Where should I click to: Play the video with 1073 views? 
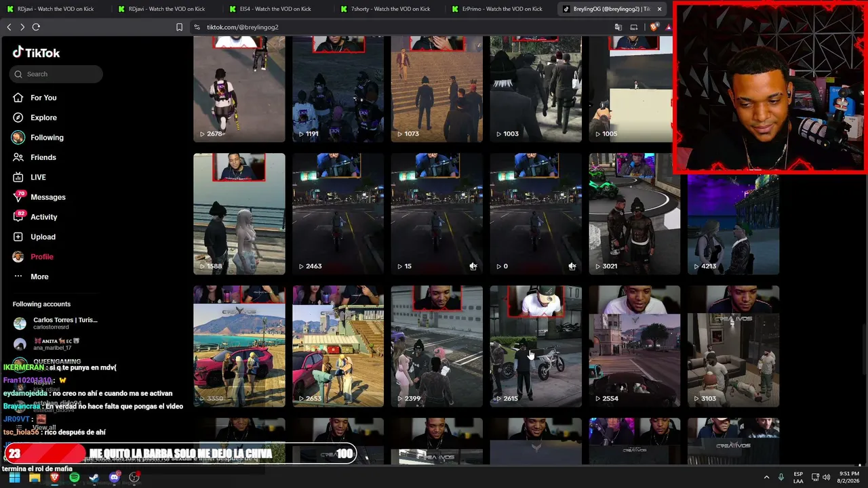(437, 89)
